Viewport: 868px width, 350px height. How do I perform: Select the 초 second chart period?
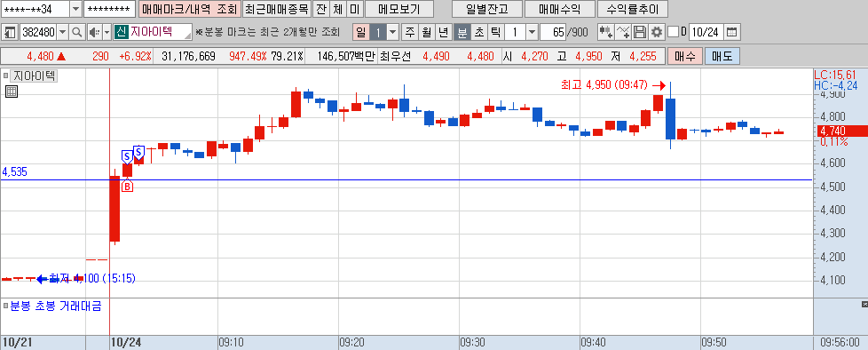tap(478, 32)
